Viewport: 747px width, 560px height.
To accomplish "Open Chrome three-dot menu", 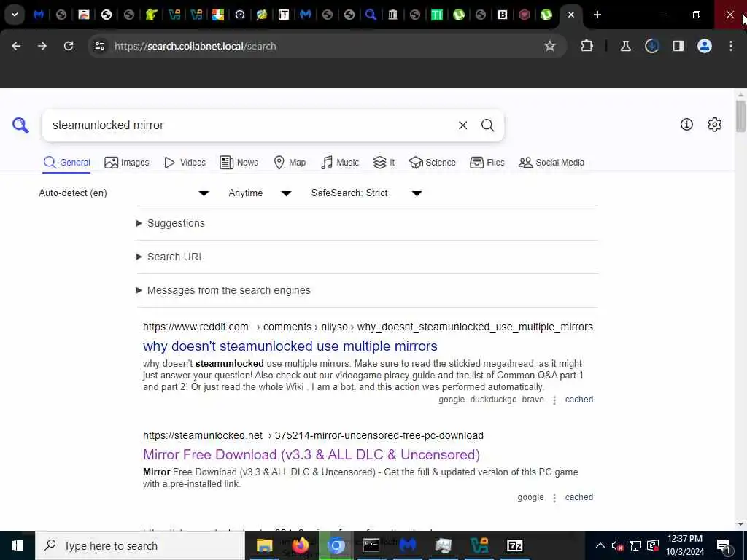I will pyautogui.click(x=731, y=46).
